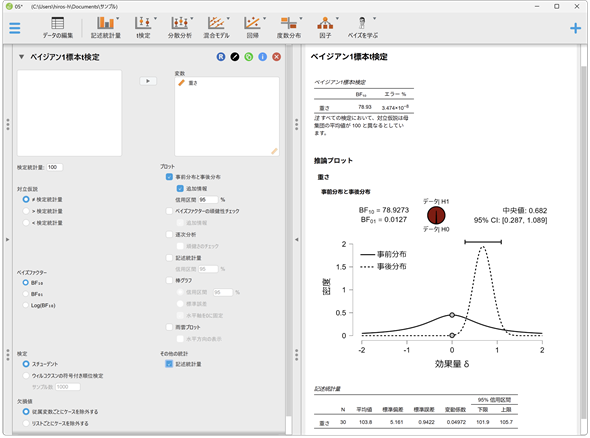
Task: Open dropdown arrow beside 混合モデル
Action: (228, 18)
